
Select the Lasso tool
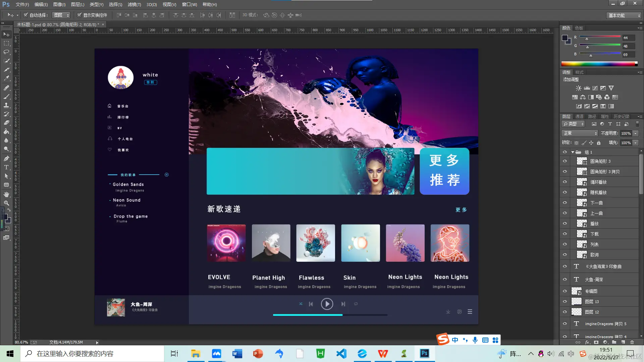click(x=6, y=52)
